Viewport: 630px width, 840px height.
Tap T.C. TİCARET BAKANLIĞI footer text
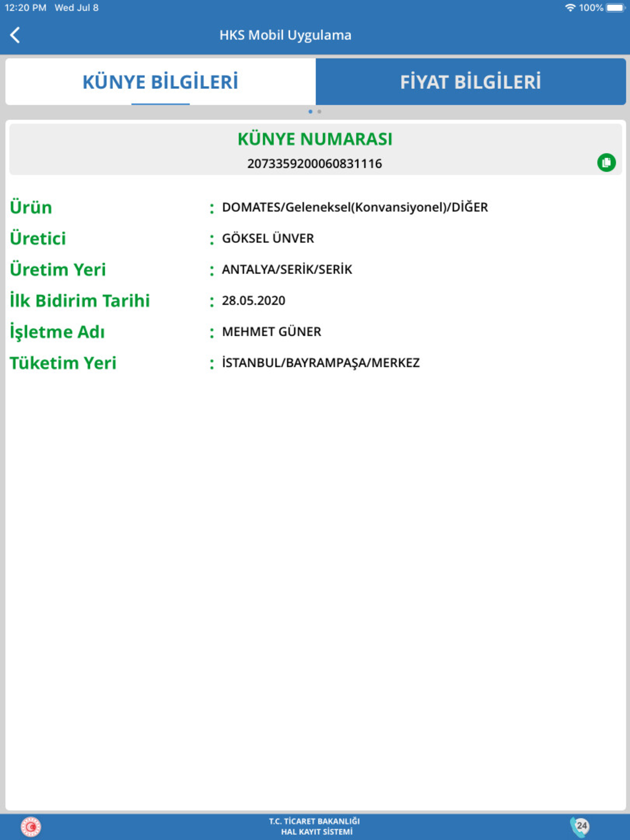pyautogui.click(x=315, y=821)
